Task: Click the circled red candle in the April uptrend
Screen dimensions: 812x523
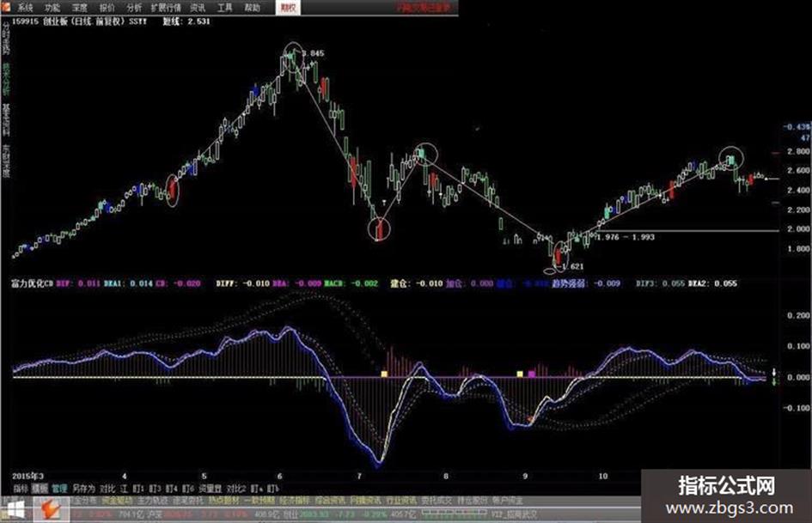Action: [x=173, y=191]
